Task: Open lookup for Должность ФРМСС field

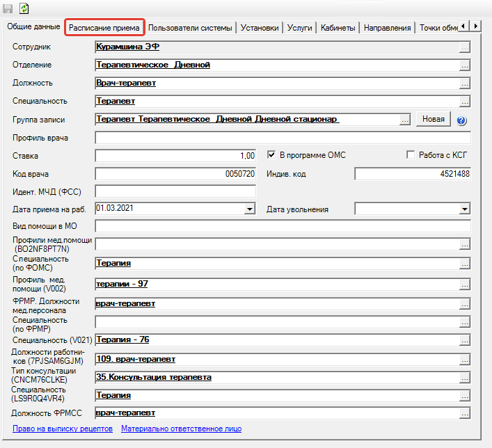Action: [465, 413]
